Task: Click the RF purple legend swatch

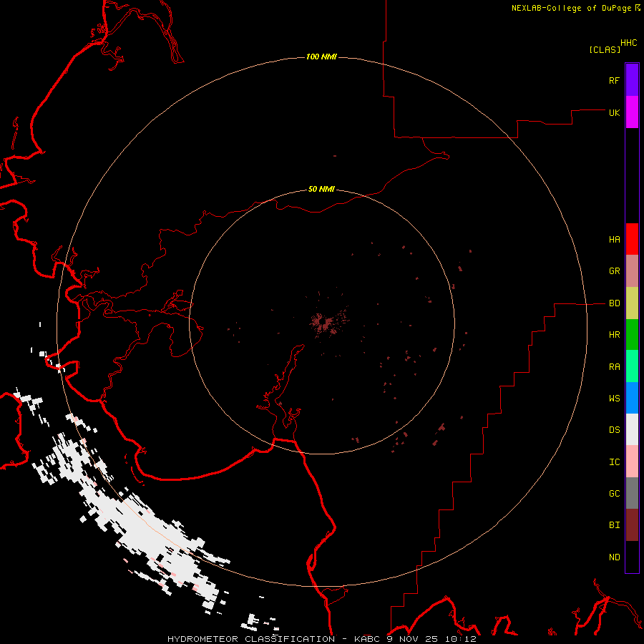Action: click(x=632, y=79)
